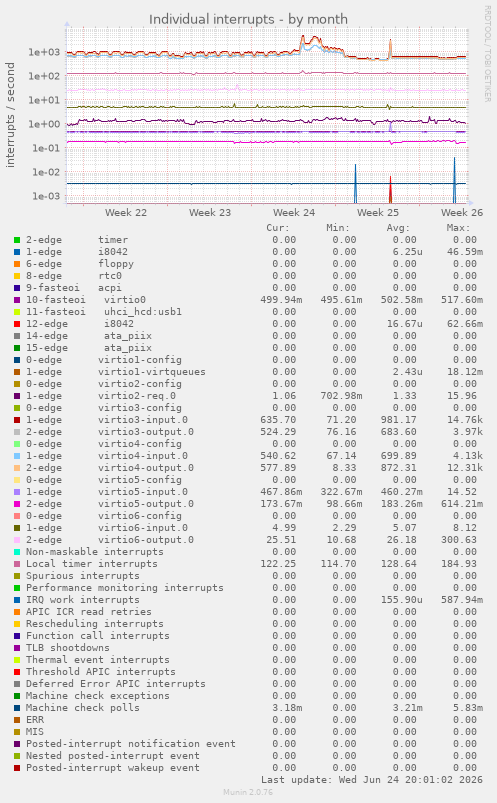Click the 'Munin 2.0.76' footer text

pos(248,792)
